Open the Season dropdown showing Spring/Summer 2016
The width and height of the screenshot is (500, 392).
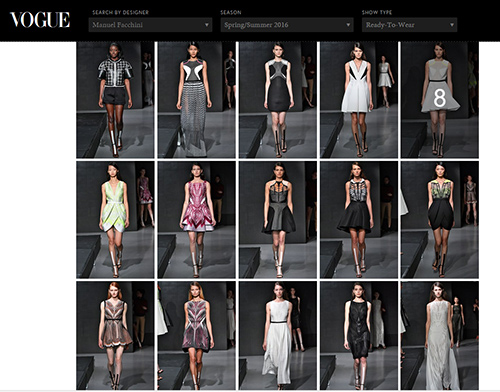287,25
